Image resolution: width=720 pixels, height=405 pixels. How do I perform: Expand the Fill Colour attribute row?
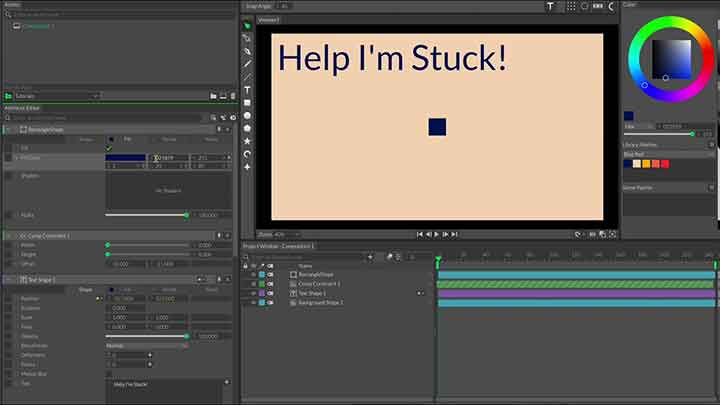17,158
